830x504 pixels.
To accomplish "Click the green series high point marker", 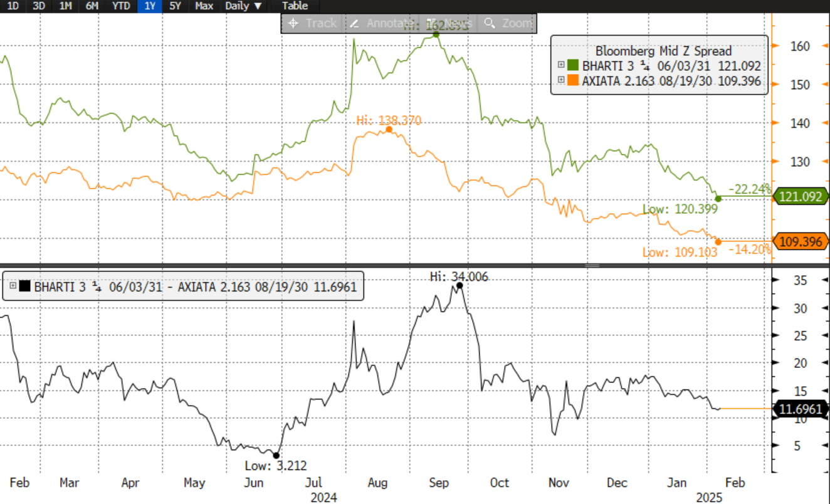I will coord(436,34).
